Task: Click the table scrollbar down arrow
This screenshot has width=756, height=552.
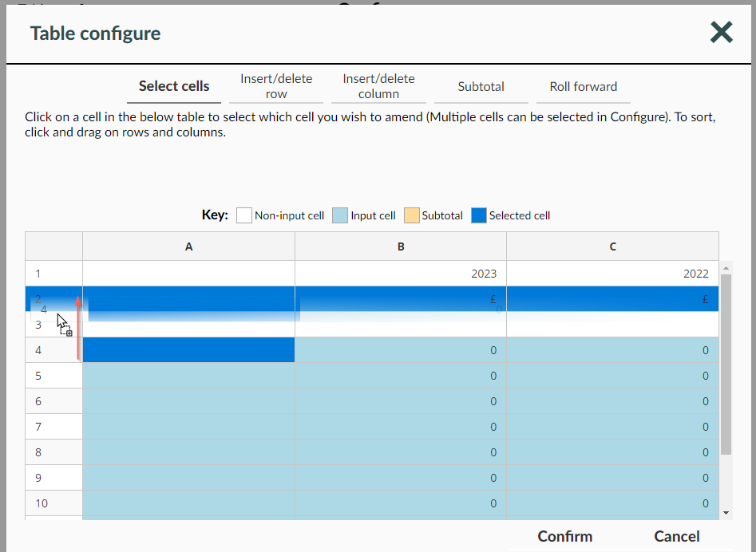Action: (x=726, y=513)
